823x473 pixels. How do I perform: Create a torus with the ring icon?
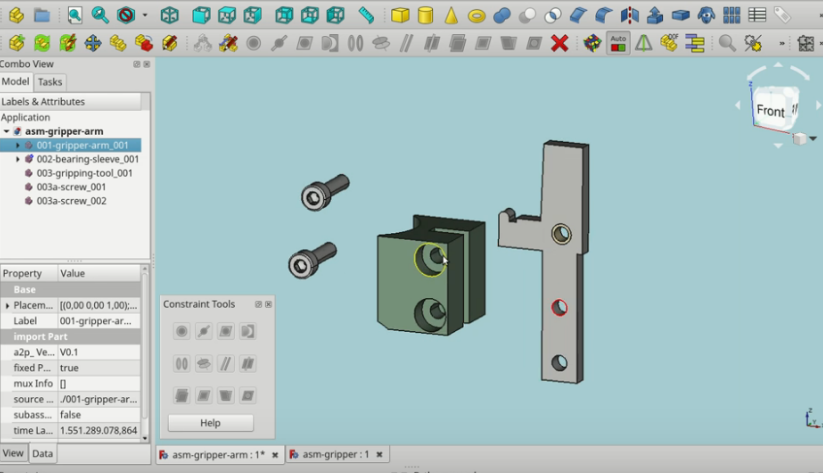coord(476,15)
